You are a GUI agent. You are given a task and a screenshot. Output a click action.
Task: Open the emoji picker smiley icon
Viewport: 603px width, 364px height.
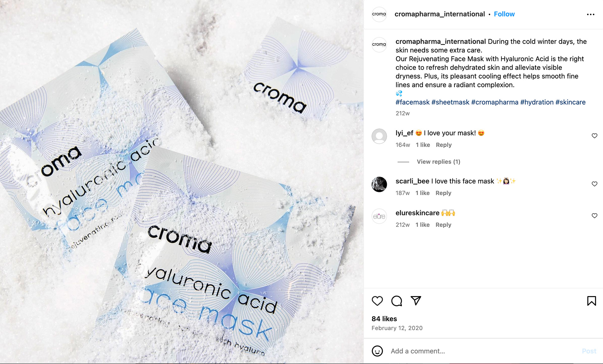pyautogui.click(x=377, y=351)
